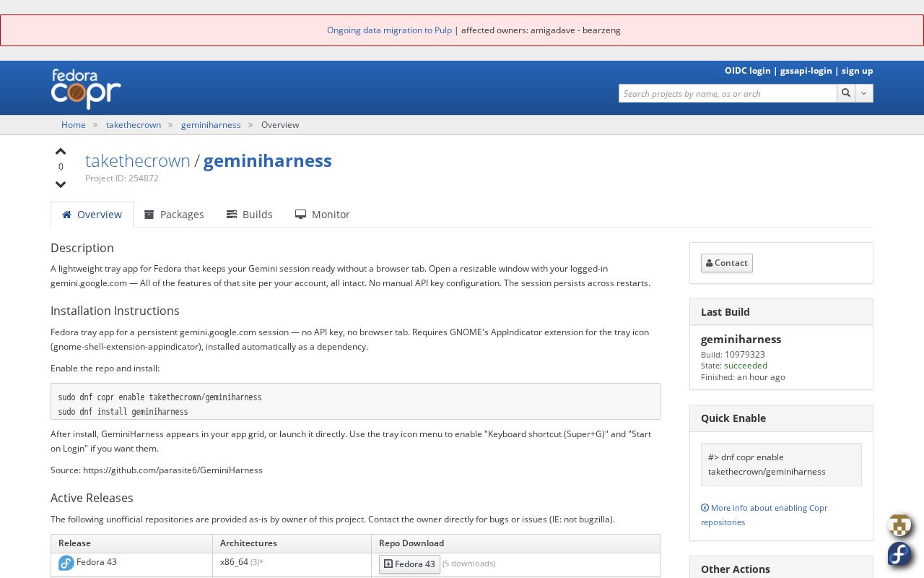Image resolution: width=924 pixels, height=578 pixels.
Task: Click the Fedora Copr logo
Action: tap(86, 88)
